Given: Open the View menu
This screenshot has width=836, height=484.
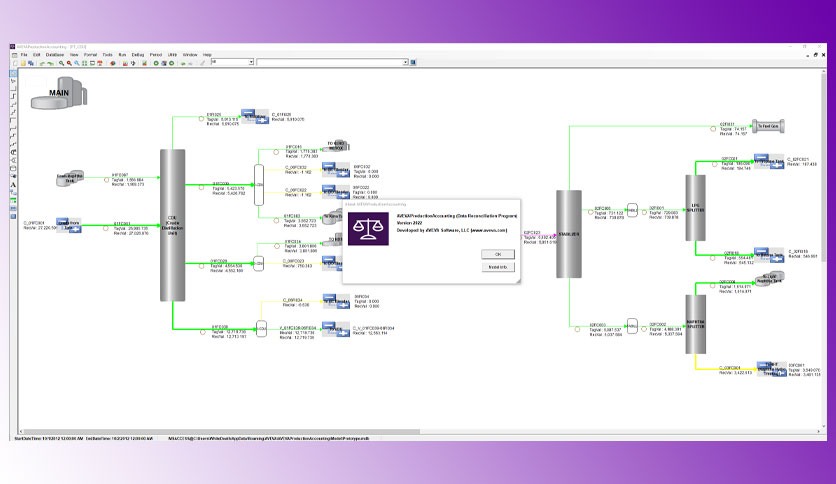Looking at the screenshot, I should (74, 54).
